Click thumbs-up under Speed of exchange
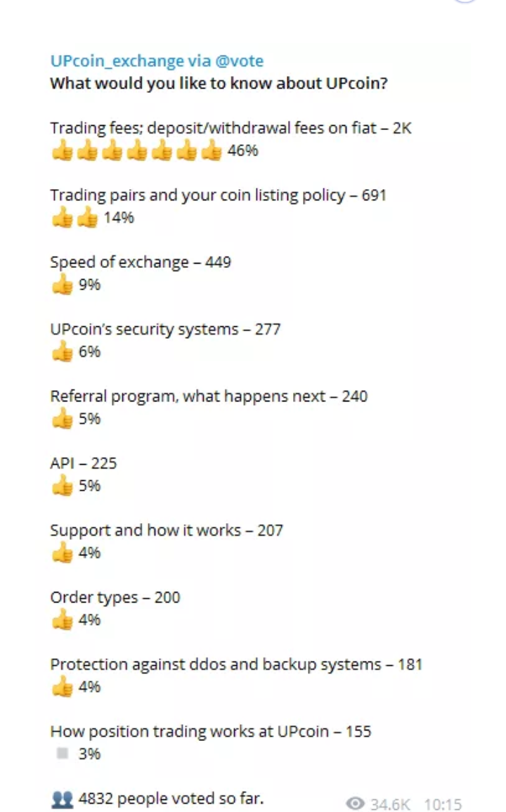 pos(63,285)
